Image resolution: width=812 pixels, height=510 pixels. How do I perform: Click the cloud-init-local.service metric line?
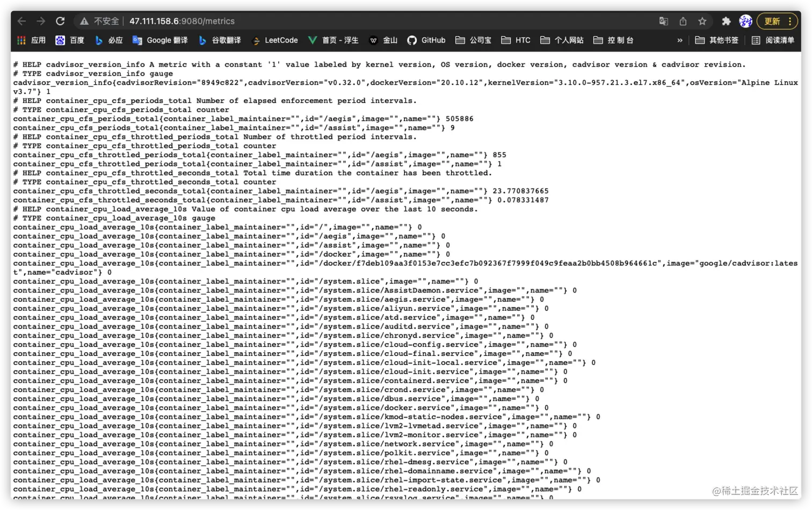(x=305, y=363)
